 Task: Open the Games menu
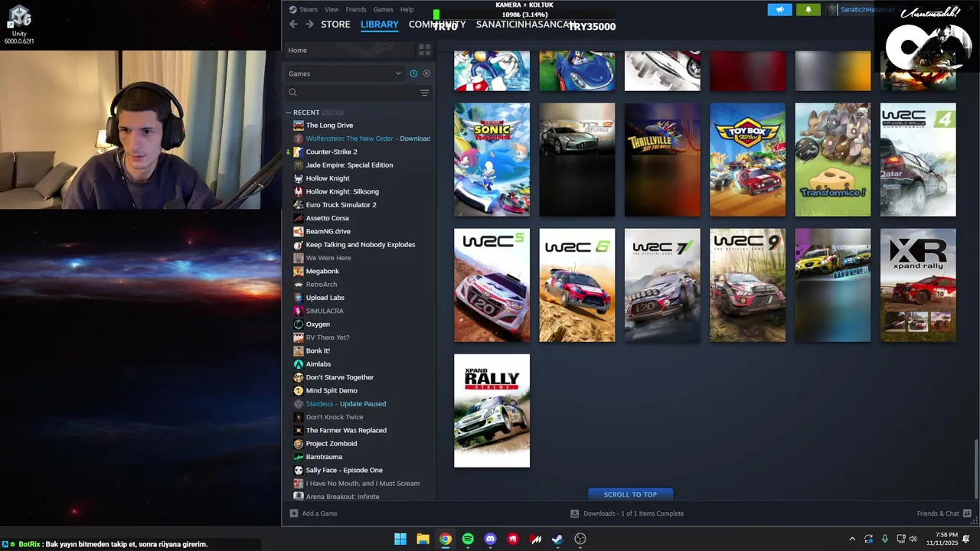point(383,9)
